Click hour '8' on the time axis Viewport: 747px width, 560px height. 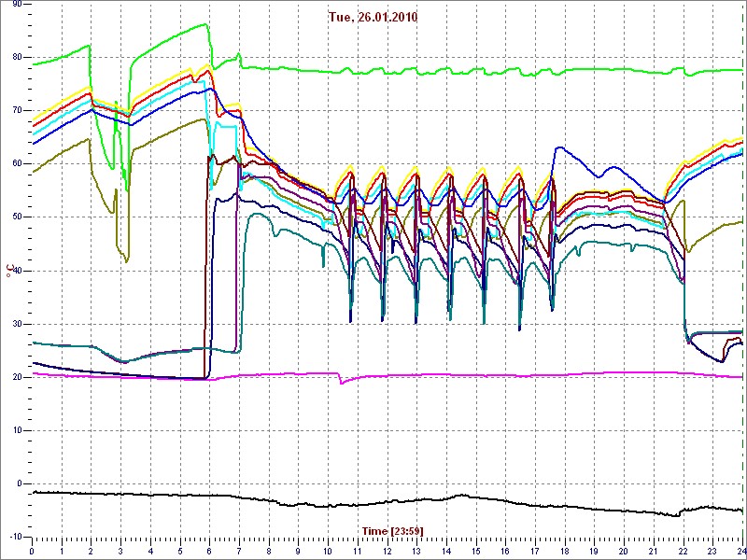pos(269,550)
